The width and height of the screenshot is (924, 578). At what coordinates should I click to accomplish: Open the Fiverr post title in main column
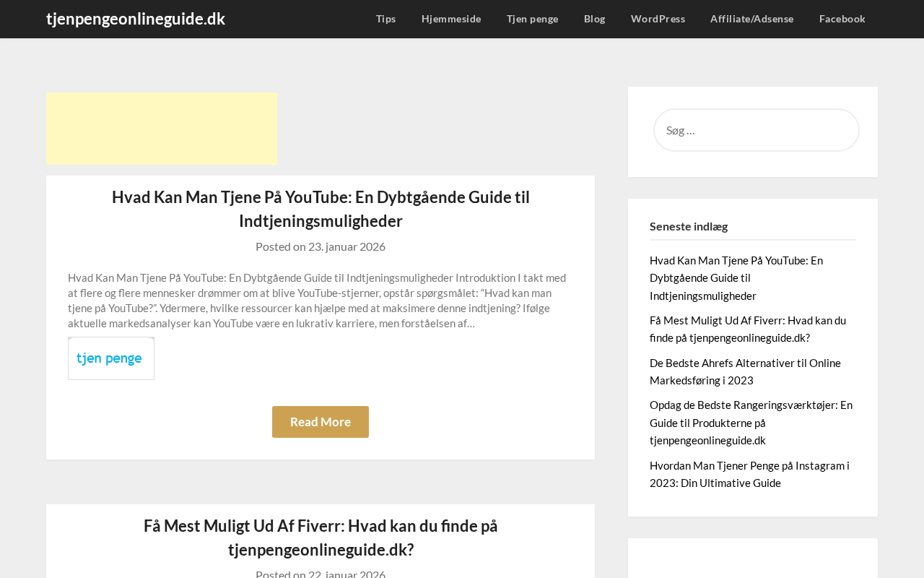tap(321, 538)
